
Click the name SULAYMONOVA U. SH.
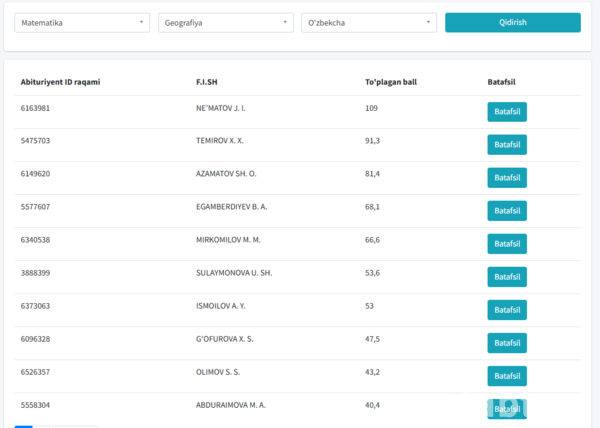click(234, 273)
